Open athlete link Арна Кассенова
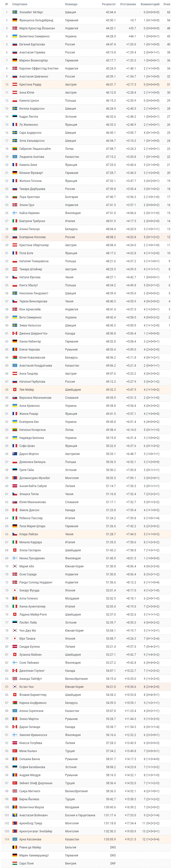The image size is (171, 868). click(30, 840)
